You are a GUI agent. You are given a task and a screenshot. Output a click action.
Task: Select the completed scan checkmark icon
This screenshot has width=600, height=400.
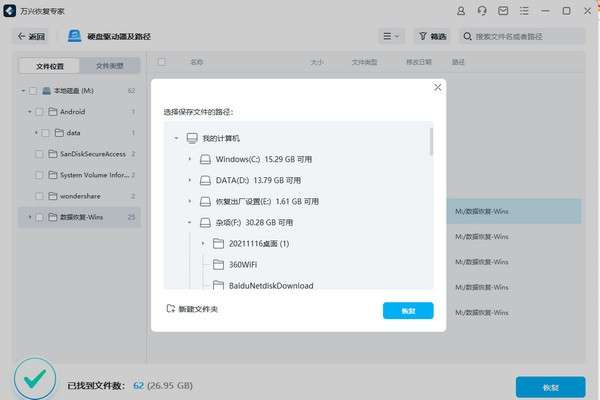tap(35, 379)
